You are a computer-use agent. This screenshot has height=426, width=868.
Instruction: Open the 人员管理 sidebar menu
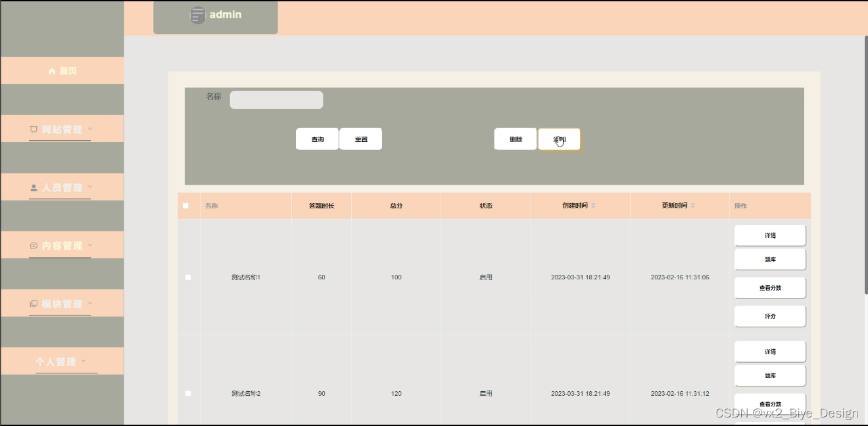[x=62, y=187]
